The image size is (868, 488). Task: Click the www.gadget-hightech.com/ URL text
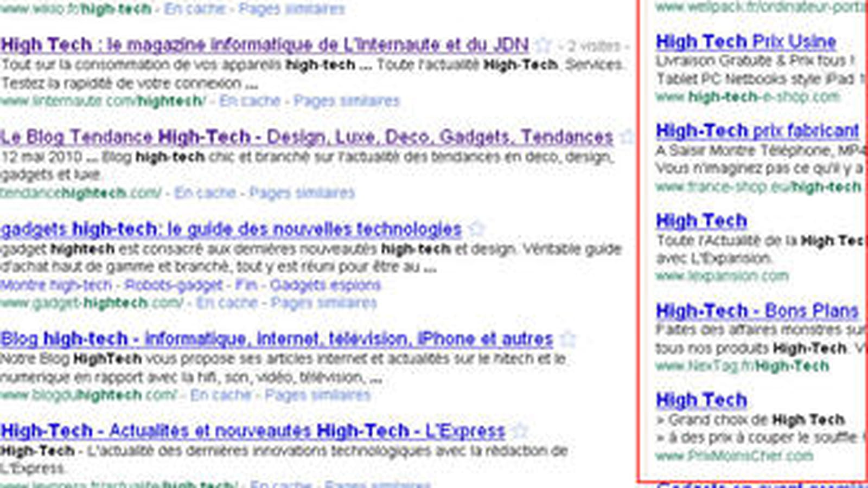(92, 303)
